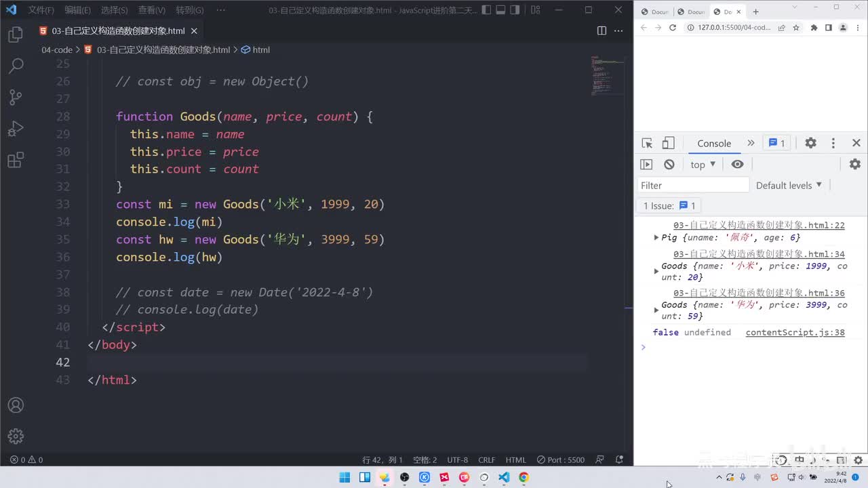Open the 选择(S) menu
The height and width of the screenshot is (488, 868).
click(x=114, y=10)
